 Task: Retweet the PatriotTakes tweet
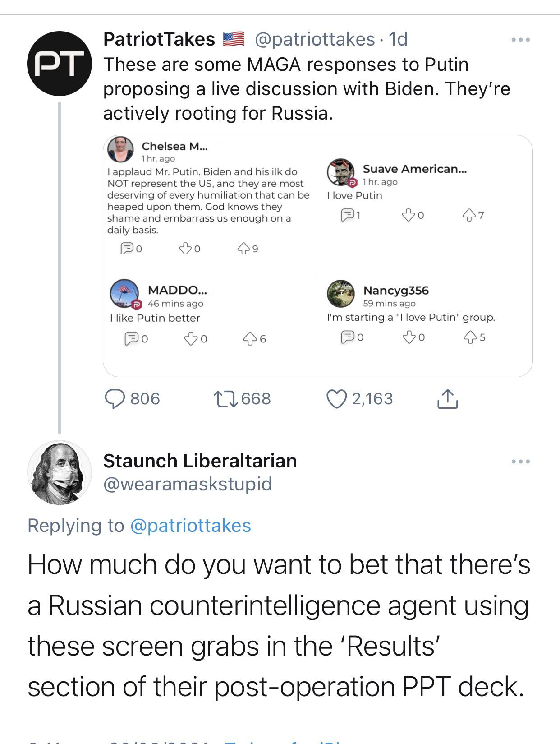227,399
